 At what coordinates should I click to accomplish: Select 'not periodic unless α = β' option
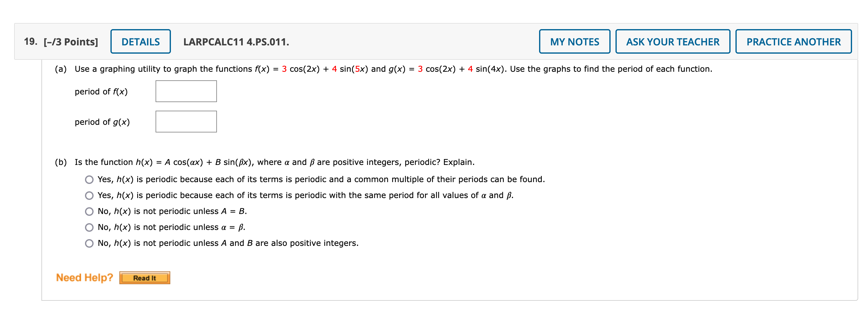pyautogui.click(x=89, y=227)
